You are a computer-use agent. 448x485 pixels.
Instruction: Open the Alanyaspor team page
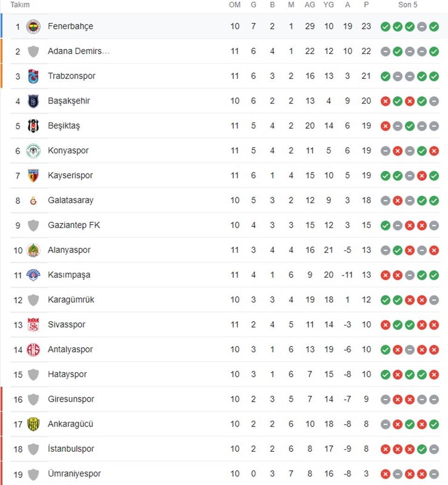point(69,250)
